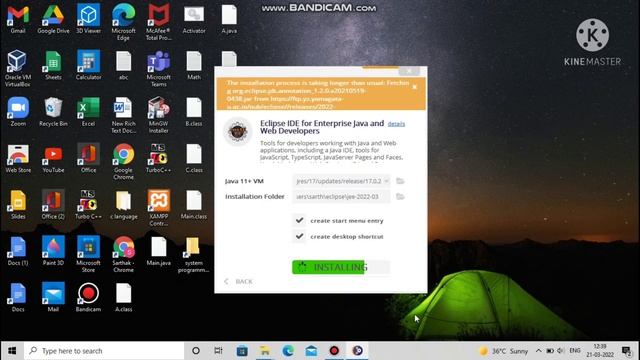Open Google Chrome desktop shortcut
The image size is (640, 360).
tap(123, 162)
